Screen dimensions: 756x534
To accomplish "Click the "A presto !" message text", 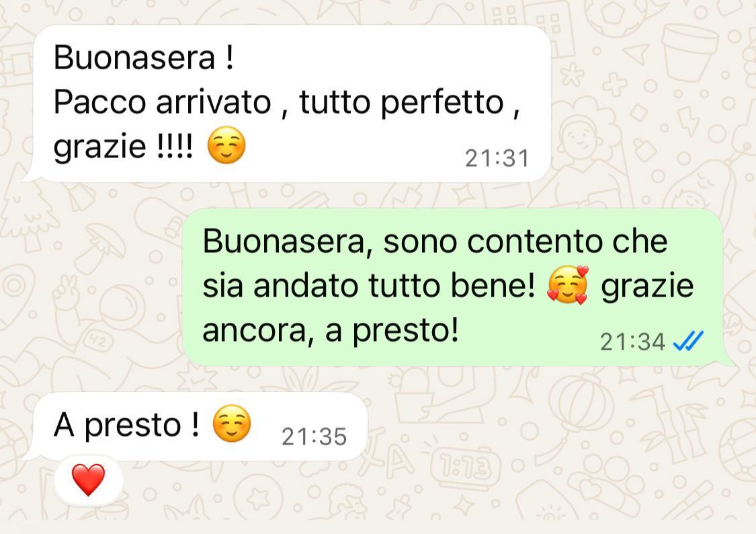I will tap(127, 426).
